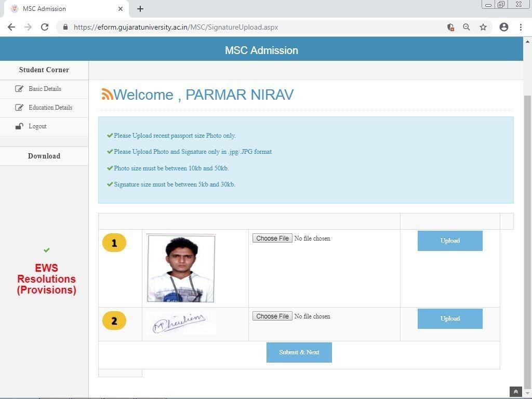The image size is (532, 399).
Task: Click the lock icon beside Logout
Action: pos(20,126)
